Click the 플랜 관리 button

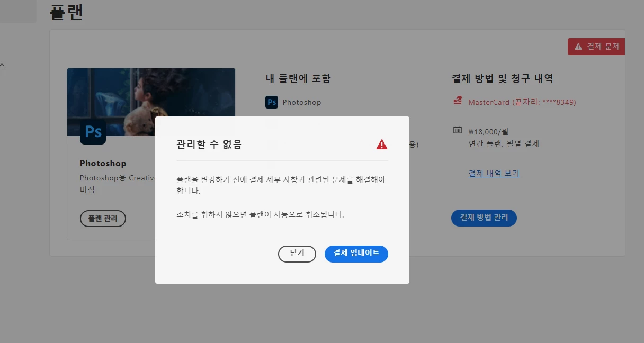(x=103, y=218)
